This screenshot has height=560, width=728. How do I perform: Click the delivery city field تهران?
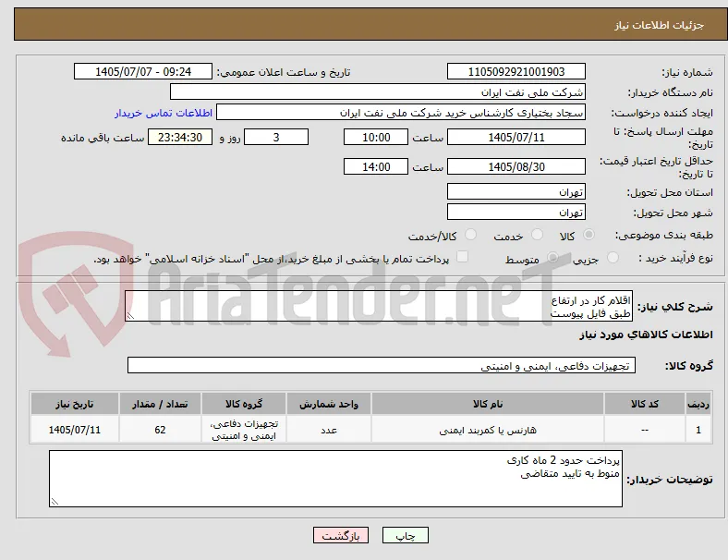(x=516, y=212)
